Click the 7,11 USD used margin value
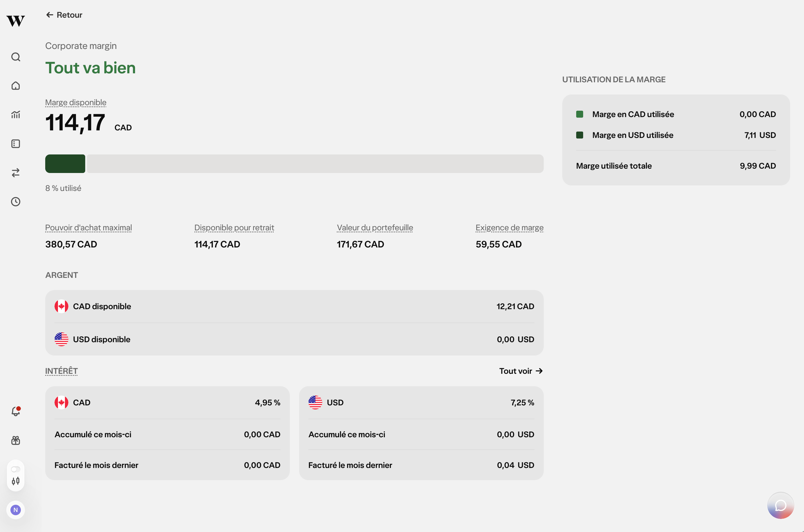The height and width of the screenshot is (532, 804). point(760,135)
